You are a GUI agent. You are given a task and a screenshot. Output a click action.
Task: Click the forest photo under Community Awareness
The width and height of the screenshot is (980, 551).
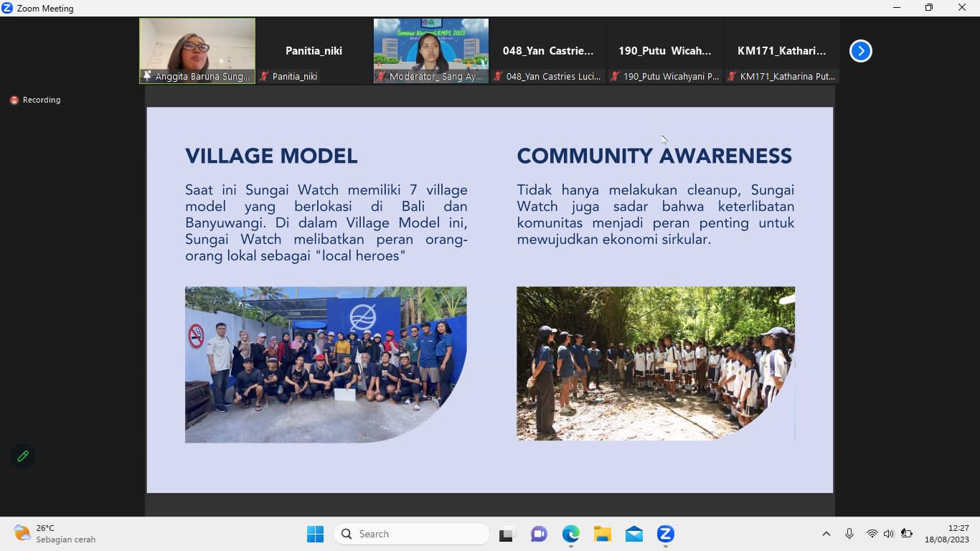(656, 363)
